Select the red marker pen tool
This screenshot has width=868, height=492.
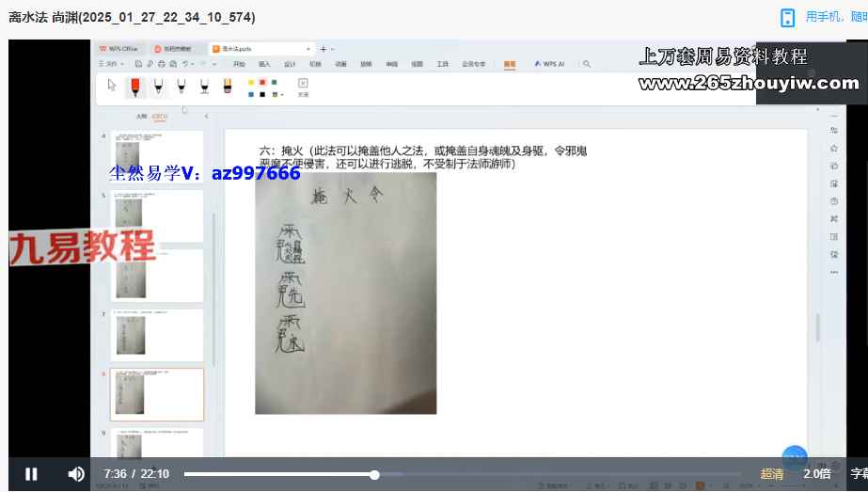point(134,87)
